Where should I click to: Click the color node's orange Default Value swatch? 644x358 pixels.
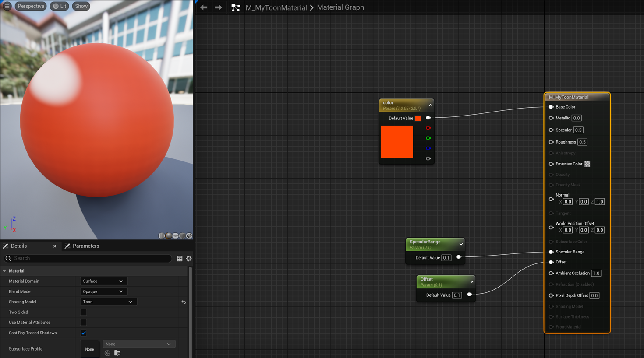click(x=418, y=118)
